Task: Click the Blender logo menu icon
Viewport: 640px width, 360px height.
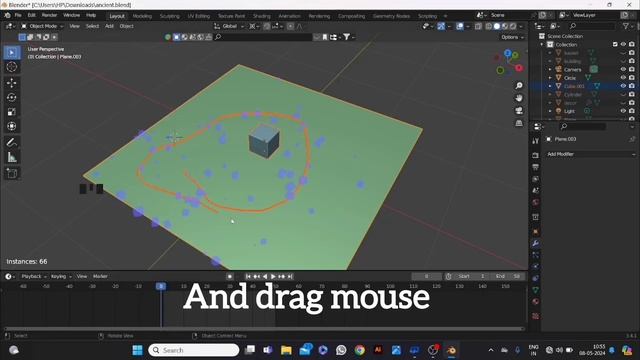Action: tap(7, 15)
